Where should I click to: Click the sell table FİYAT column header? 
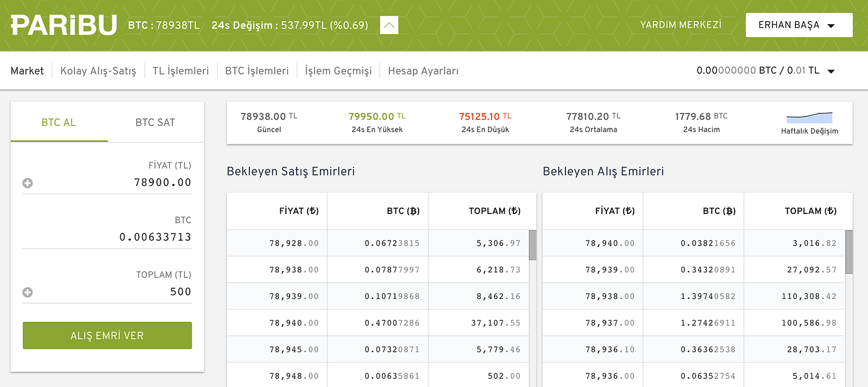[x=299, y=211]
